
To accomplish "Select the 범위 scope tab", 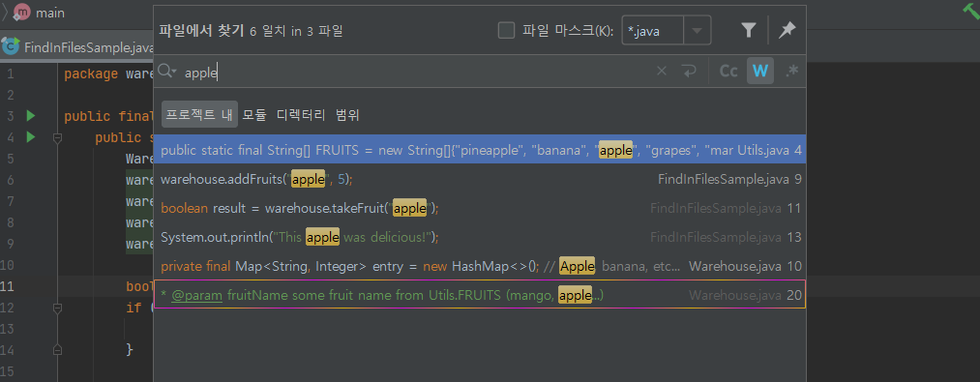I will click(347, 115).
